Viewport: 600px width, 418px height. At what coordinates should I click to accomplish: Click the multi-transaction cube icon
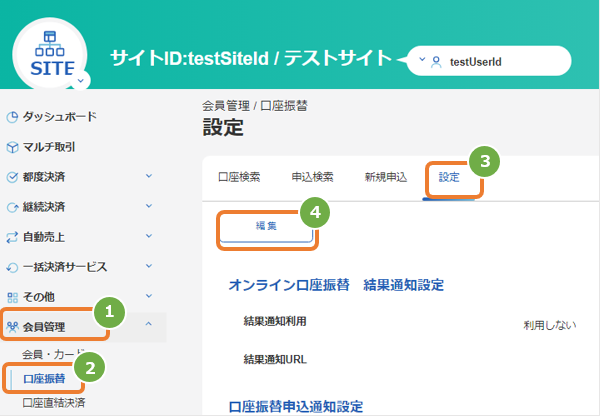pos(12,147)
